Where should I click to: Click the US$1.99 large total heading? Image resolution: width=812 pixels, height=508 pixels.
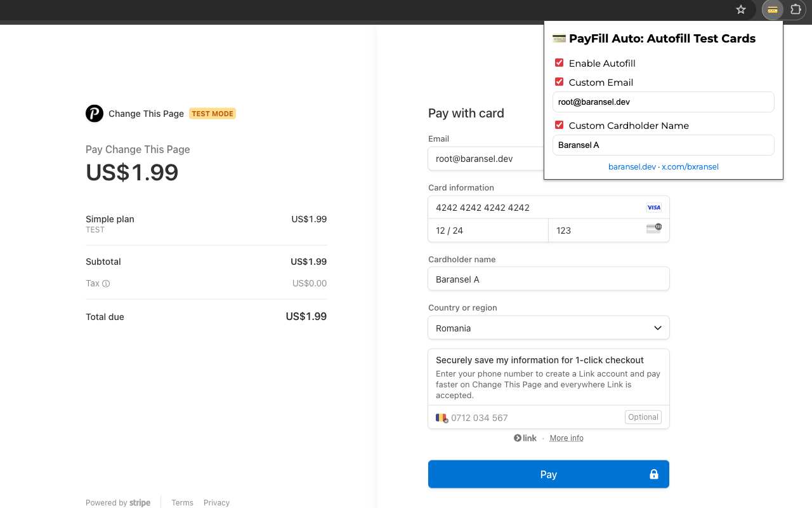click(x=132, y=173)
